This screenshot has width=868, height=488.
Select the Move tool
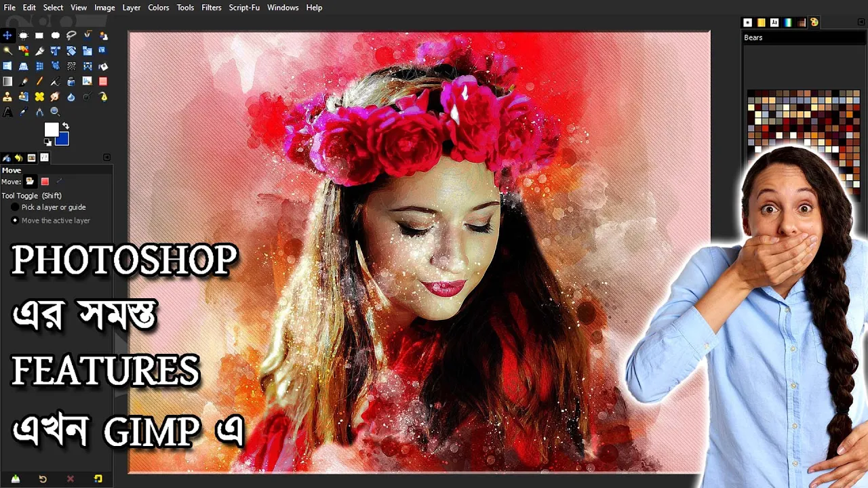tap(7, 35)
